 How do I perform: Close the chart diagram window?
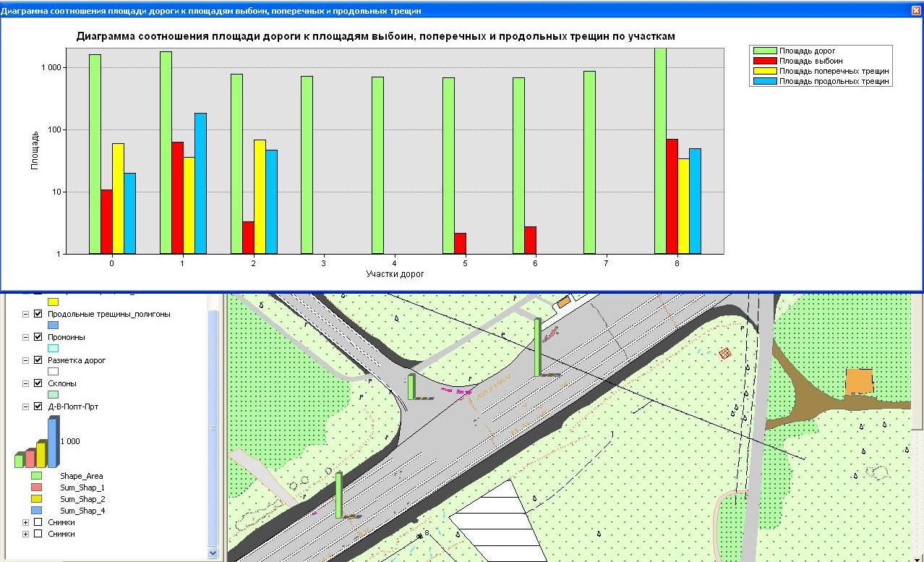[x=916, y=11]
